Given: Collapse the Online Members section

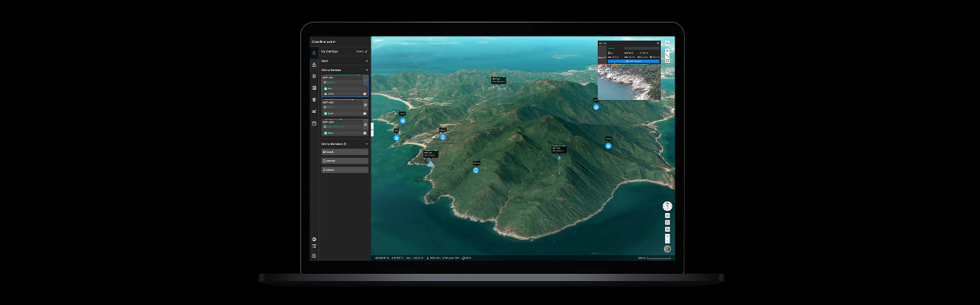Looking at the screenshot, I should click(366, 144).
